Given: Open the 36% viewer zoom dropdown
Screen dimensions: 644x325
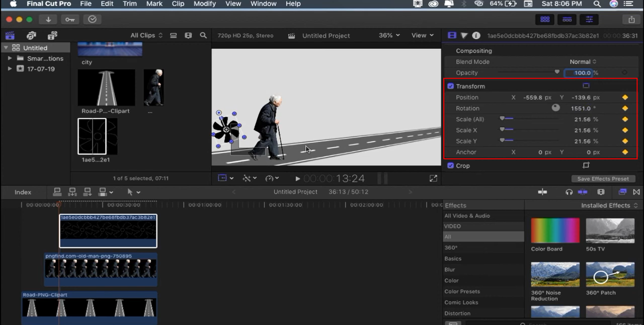Looking at the screenshot, I should click(x=389, y=36).
